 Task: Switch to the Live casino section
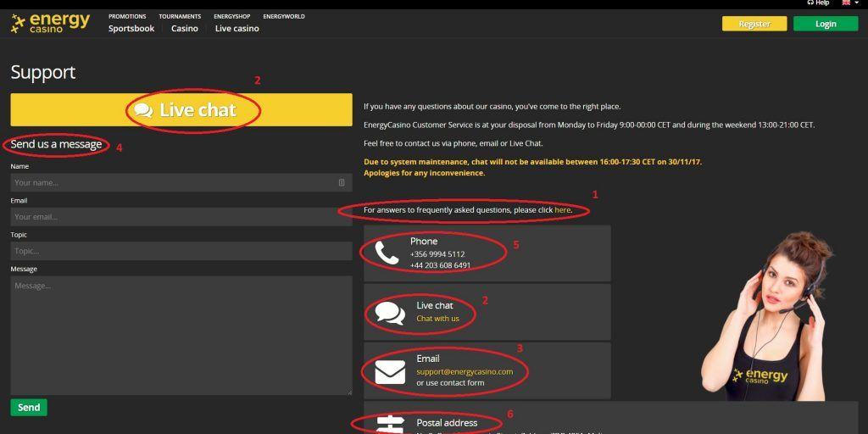click(x=237, y=29)
